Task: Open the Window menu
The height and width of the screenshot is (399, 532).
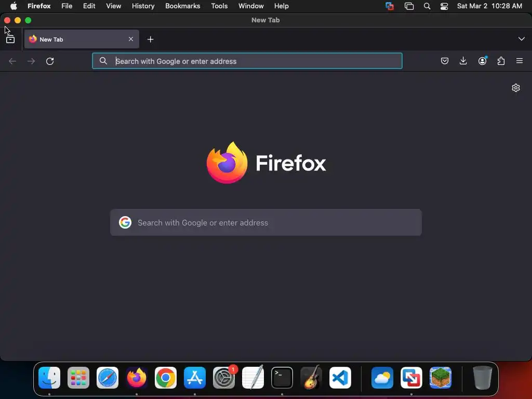Action: pyautogui.click(x=251, y=6)
